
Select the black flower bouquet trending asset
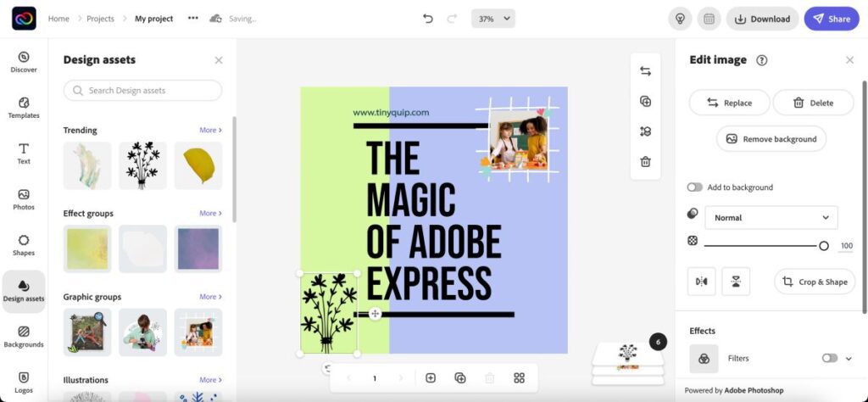142,165
